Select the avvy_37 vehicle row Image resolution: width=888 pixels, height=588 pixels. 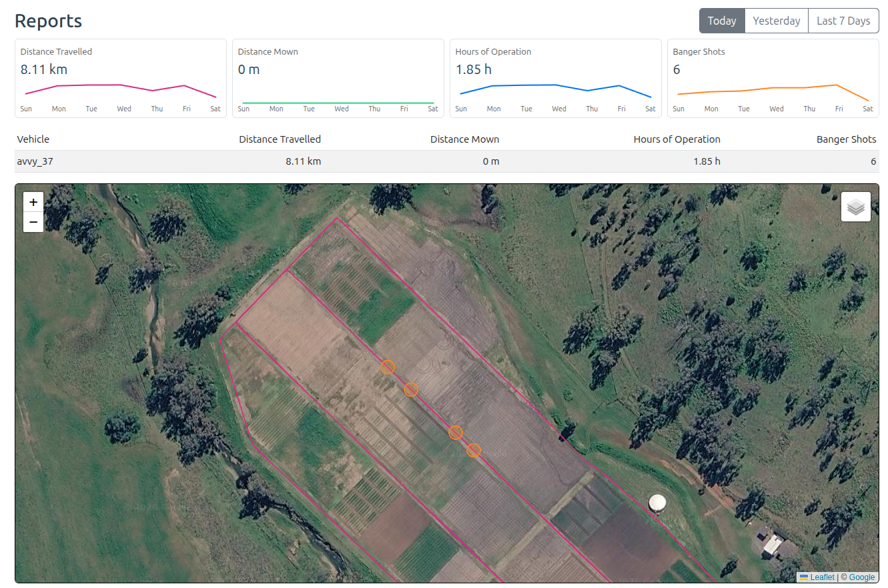pyautogui.click(x=447, y=161)
